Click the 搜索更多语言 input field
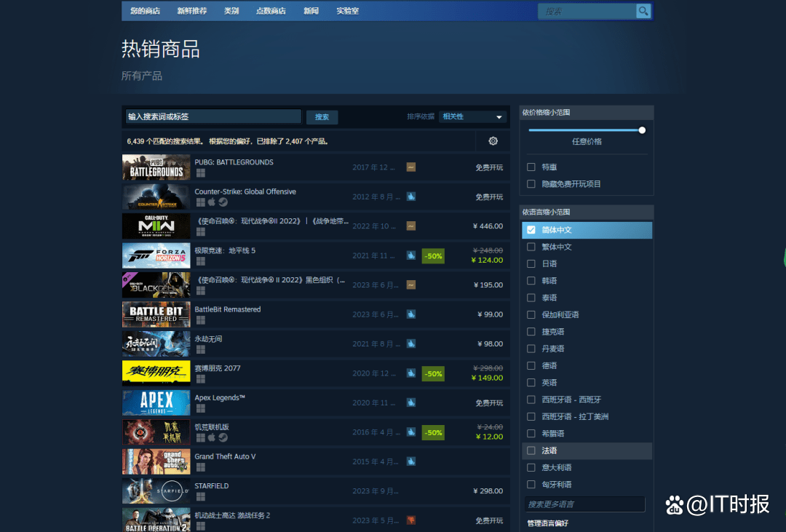Screen dimensions: 786x532 tap(584, 504)
